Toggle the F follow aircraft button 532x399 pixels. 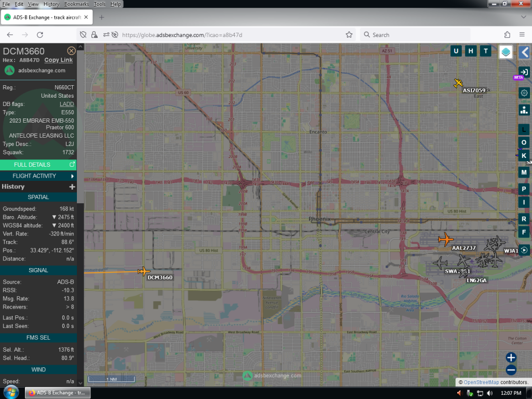(524, 232)
